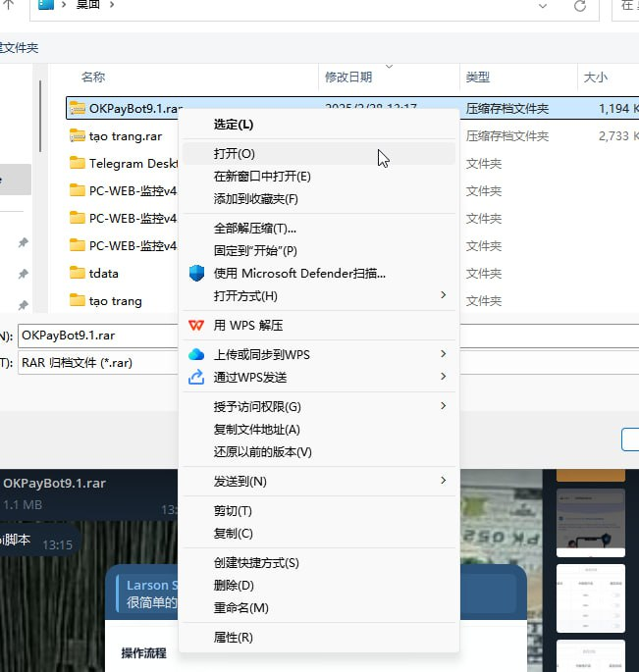
Task: Click the tao trang folder icon
Action: pos(78,300)
